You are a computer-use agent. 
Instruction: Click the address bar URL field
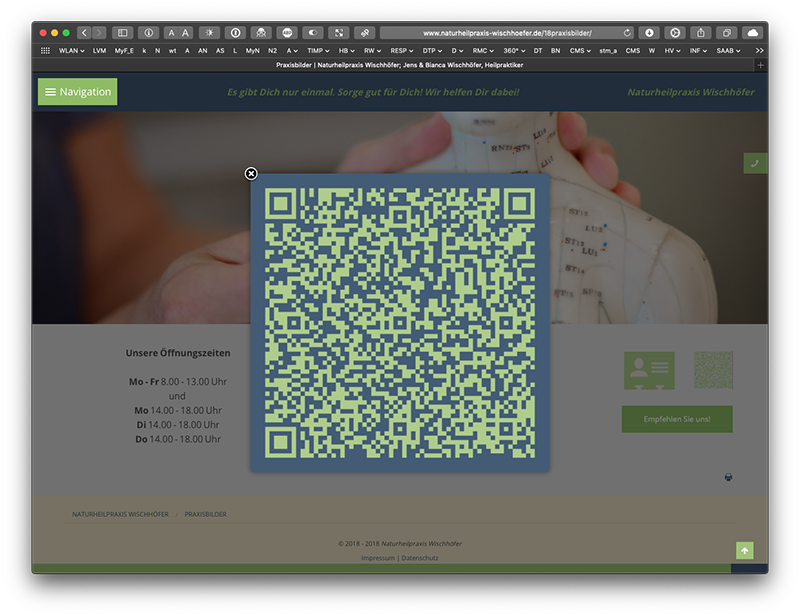(500, 33)
